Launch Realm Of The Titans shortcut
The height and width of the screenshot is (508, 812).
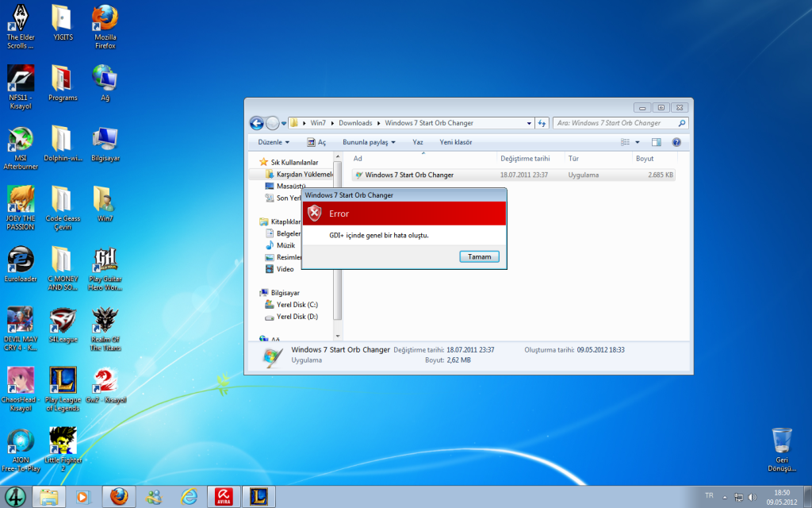105,329
